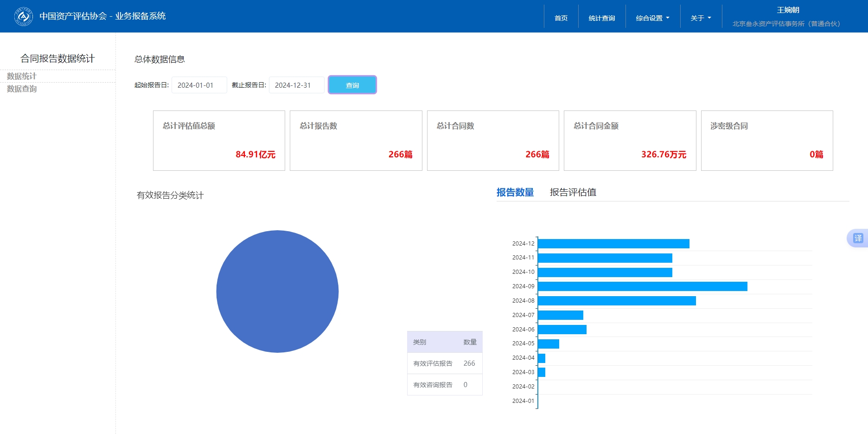Click the 2024-09 bar in chart
868x434 pixels.
[x=642, y=286]
